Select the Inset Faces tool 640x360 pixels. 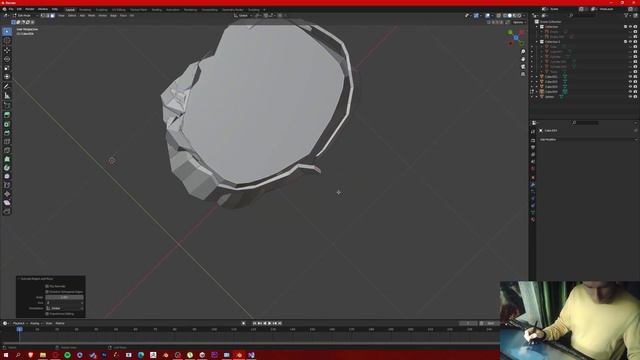7,124
